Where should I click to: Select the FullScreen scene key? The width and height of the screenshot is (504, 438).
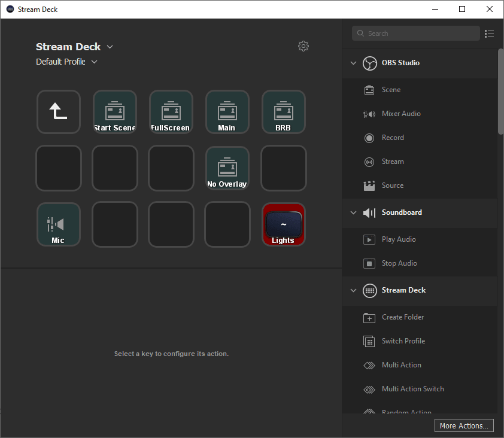click(171, 111)
